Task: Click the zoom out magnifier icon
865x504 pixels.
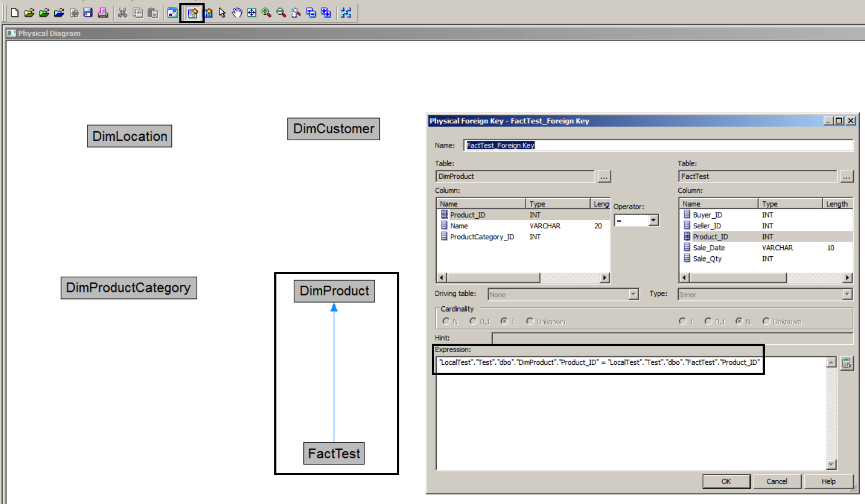Action: (x=281, y=13)
